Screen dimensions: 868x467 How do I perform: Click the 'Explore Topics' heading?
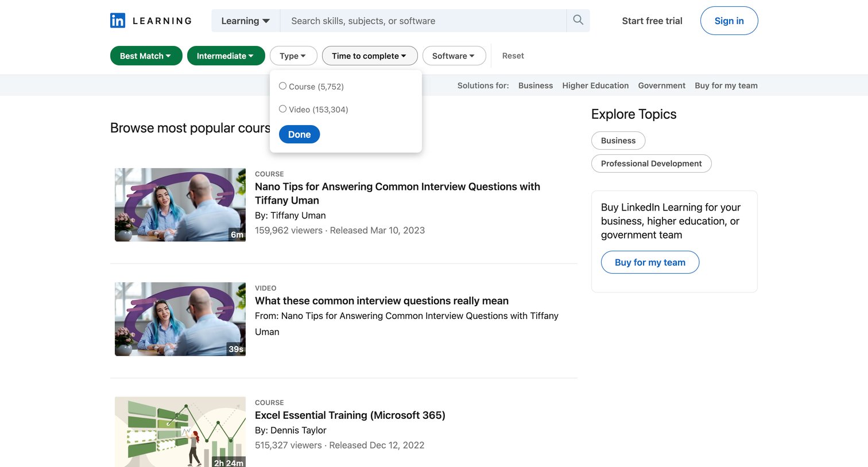pos(634,114)
